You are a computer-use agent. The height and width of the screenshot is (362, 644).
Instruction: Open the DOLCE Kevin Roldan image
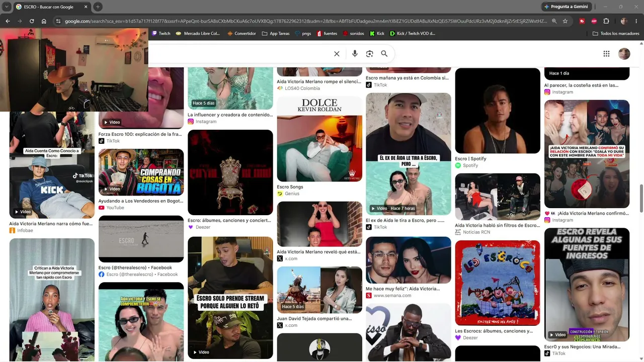click(319, 139)
